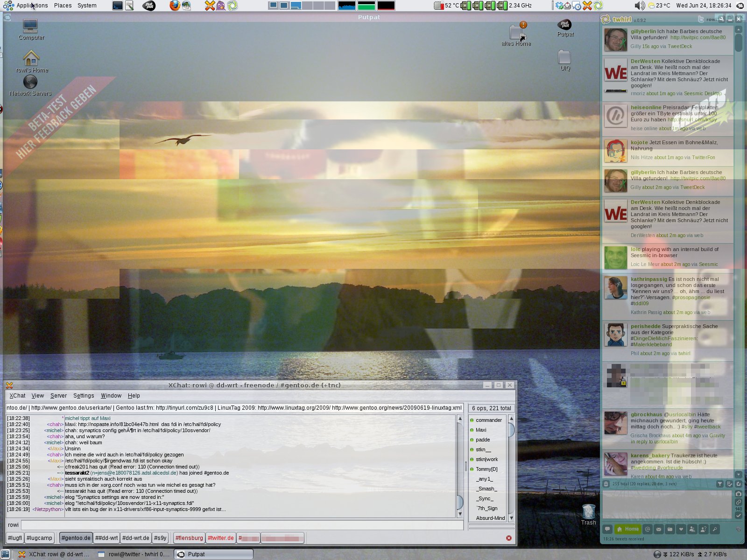Viewport: 747px width, 560px height.
Task: Switch to XChat window in taskbar
Action: click(x=54, y=554)
